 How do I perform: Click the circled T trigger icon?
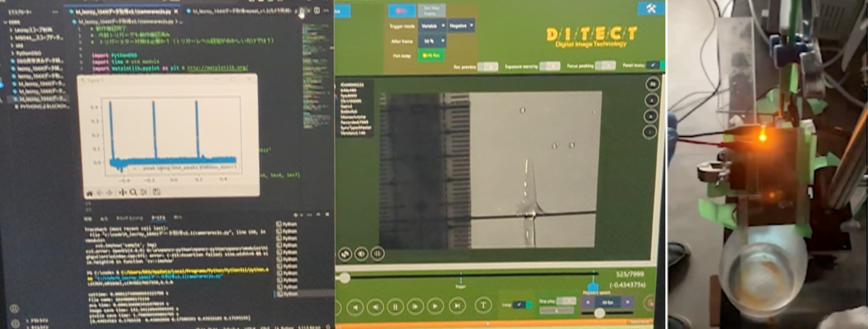(x=483, y=306)
